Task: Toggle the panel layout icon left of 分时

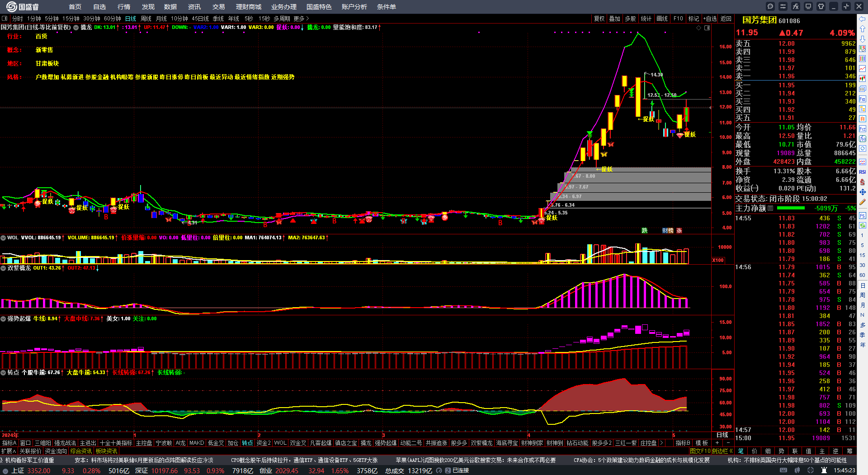Action: pos(5,19)
